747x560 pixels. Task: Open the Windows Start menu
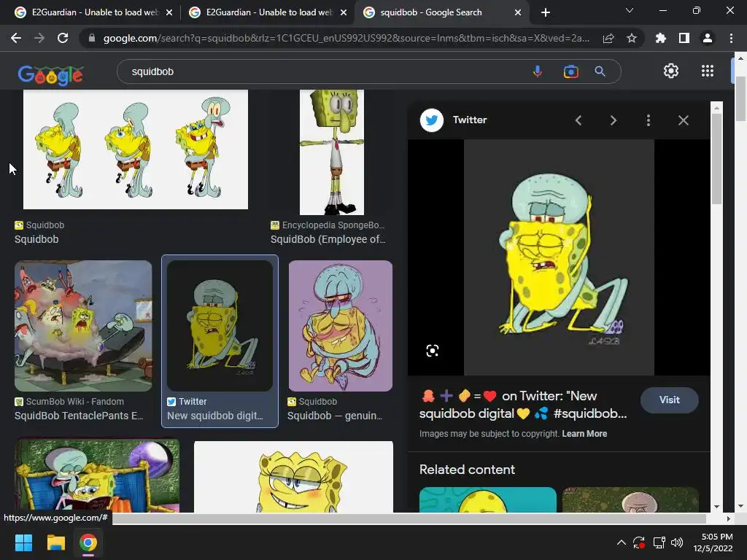(23, 542)
